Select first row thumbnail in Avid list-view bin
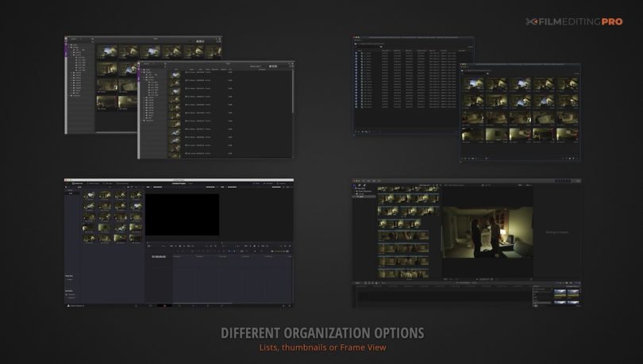Screen dimensions: 643x364 click(175, 75)
